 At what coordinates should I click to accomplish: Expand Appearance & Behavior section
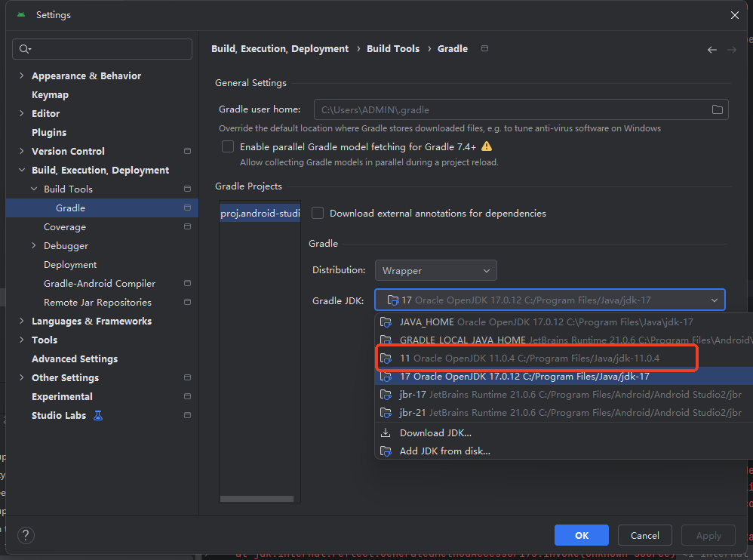click(x=22, y=76)
